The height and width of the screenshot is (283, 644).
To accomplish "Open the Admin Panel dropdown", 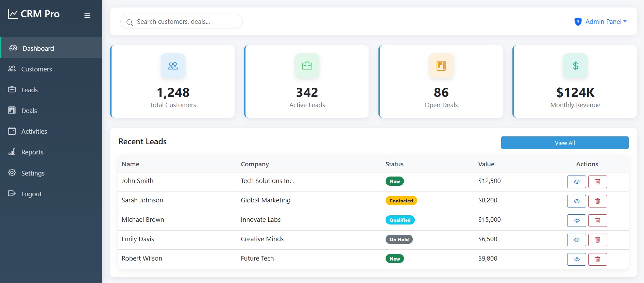I will 600,22.
